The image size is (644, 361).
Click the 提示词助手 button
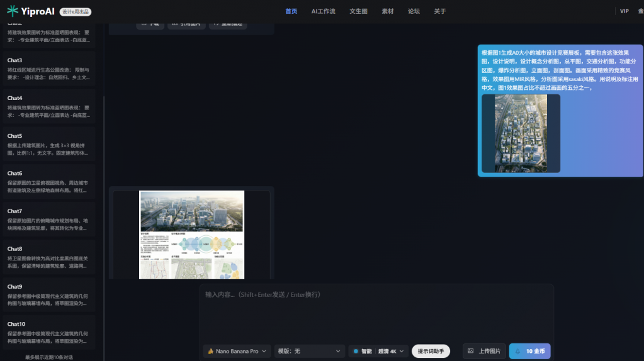click(431, 351)
